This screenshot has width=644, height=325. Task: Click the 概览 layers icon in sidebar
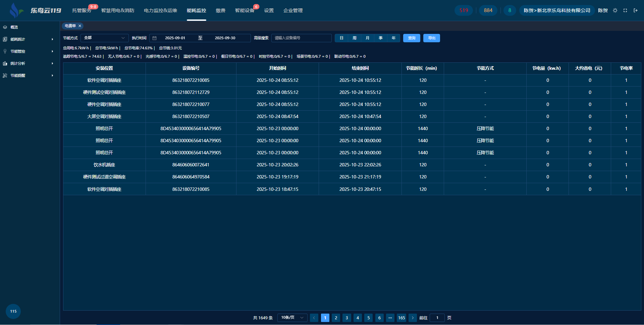coord(5,27)
